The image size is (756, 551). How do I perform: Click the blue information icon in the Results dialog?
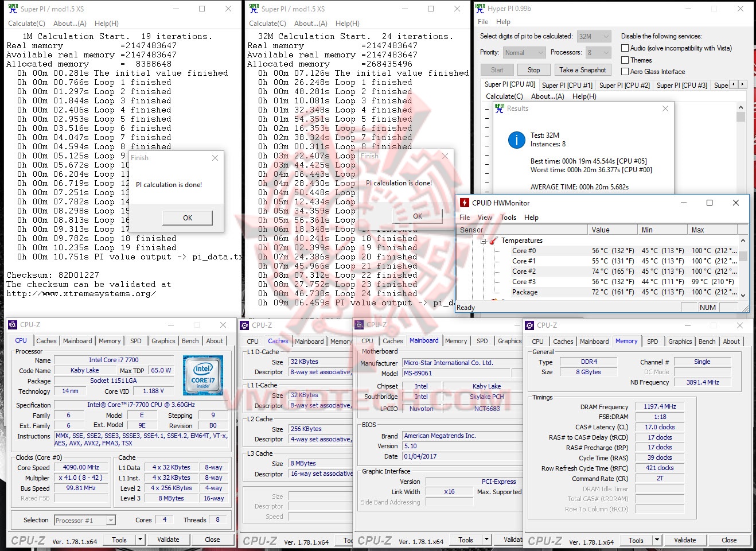click(516, 139)
